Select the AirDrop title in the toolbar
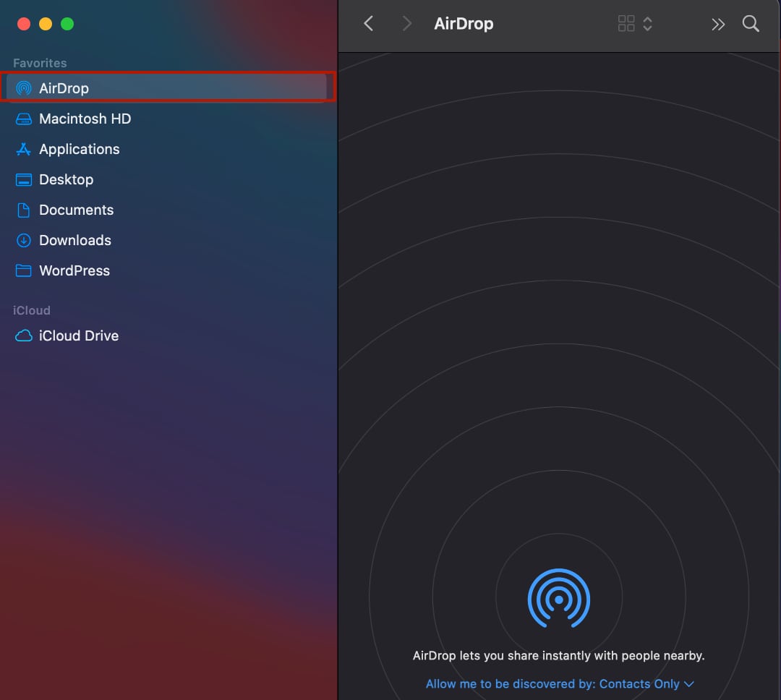 click(x=464, y=23)
